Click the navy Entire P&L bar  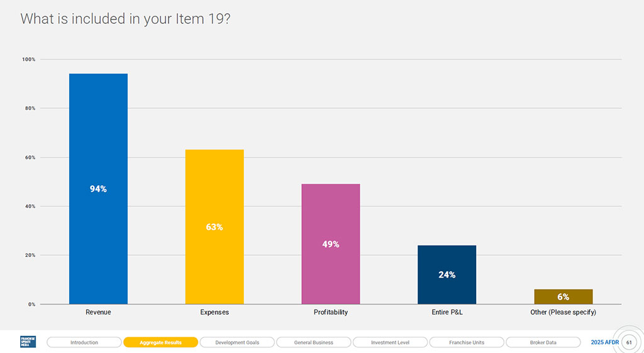point(447,274)
